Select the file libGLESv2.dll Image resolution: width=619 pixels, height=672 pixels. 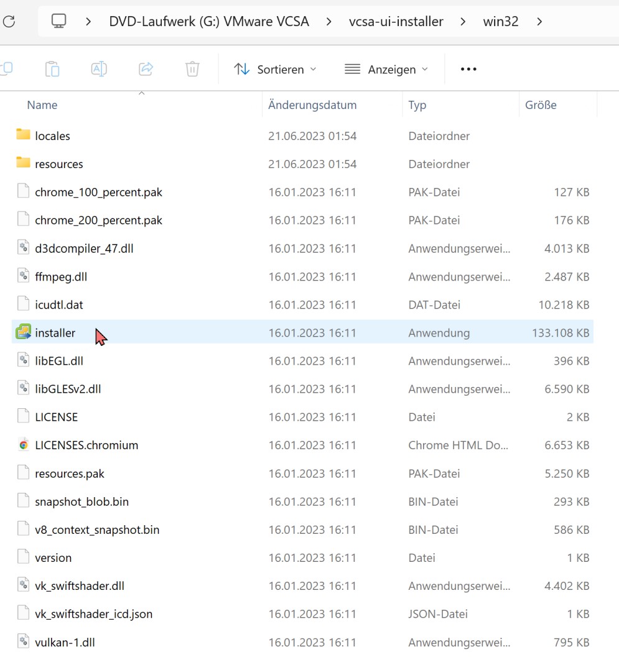click(x=68, y=389)
